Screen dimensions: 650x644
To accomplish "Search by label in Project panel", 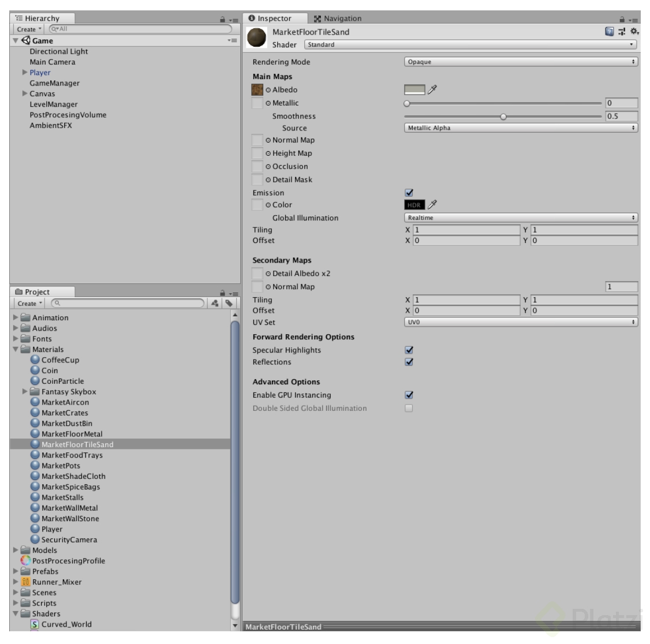I will 229,304.
